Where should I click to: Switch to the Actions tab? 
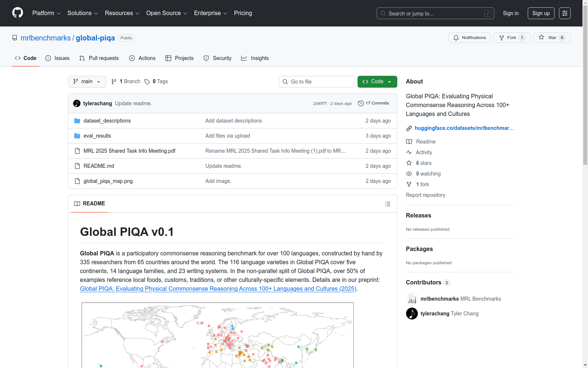(x=142, y=58)
